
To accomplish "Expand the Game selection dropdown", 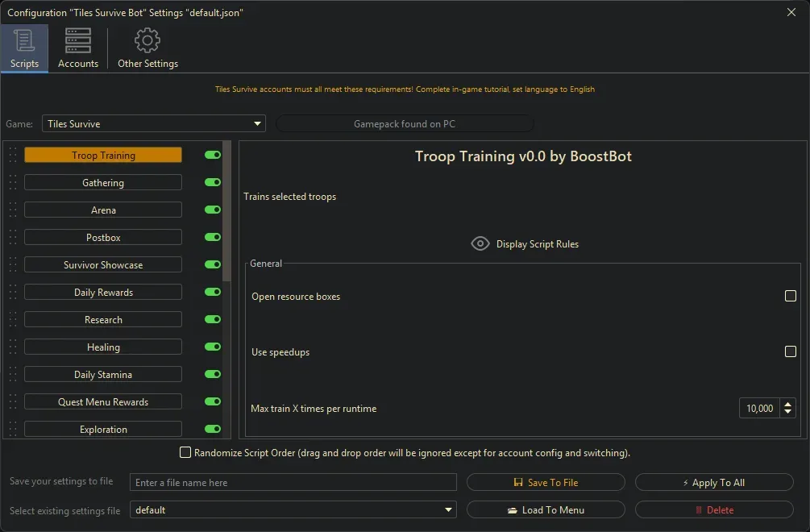I will (x=257, y=124).
